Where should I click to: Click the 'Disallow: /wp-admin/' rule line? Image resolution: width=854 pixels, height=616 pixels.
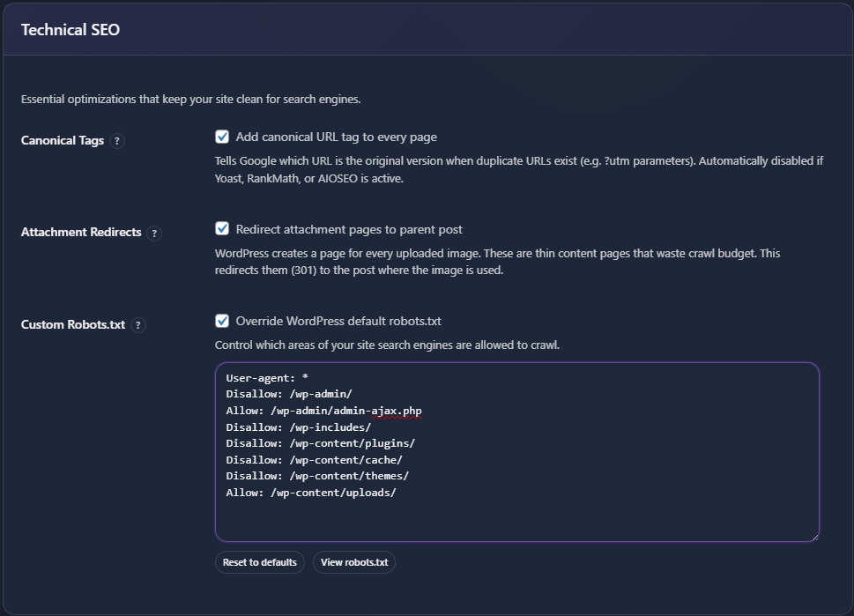point(290,394)
